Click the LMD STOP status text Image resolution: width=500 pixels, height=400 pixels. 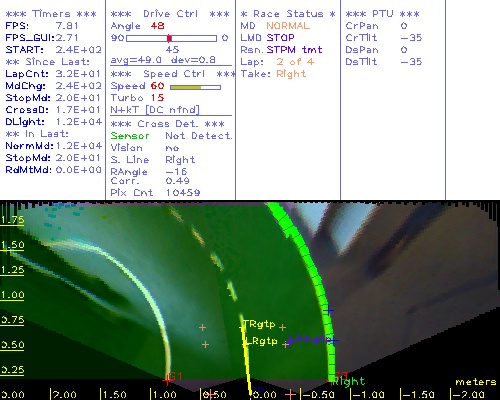(267, 38)
